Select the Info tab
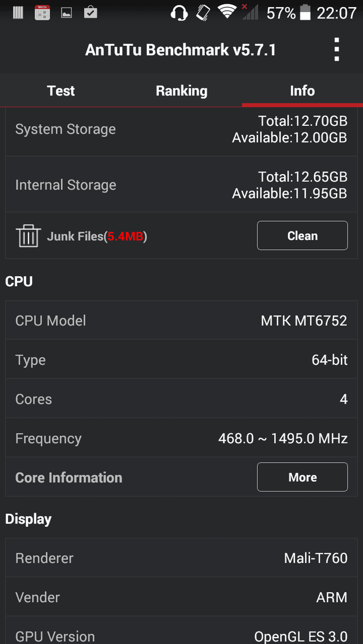Viewport: 363px width, 644px height. pyautogui.click(x=302, y=91)
